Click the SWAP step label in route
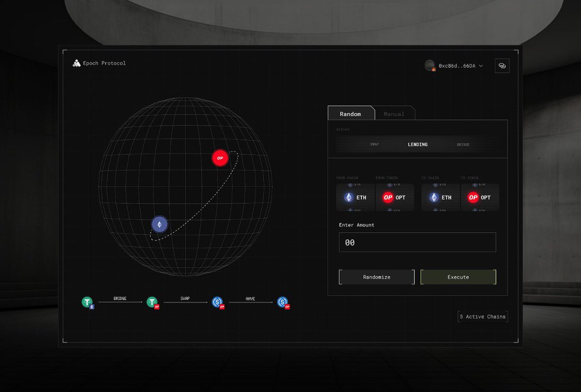 tap(186, 299)
